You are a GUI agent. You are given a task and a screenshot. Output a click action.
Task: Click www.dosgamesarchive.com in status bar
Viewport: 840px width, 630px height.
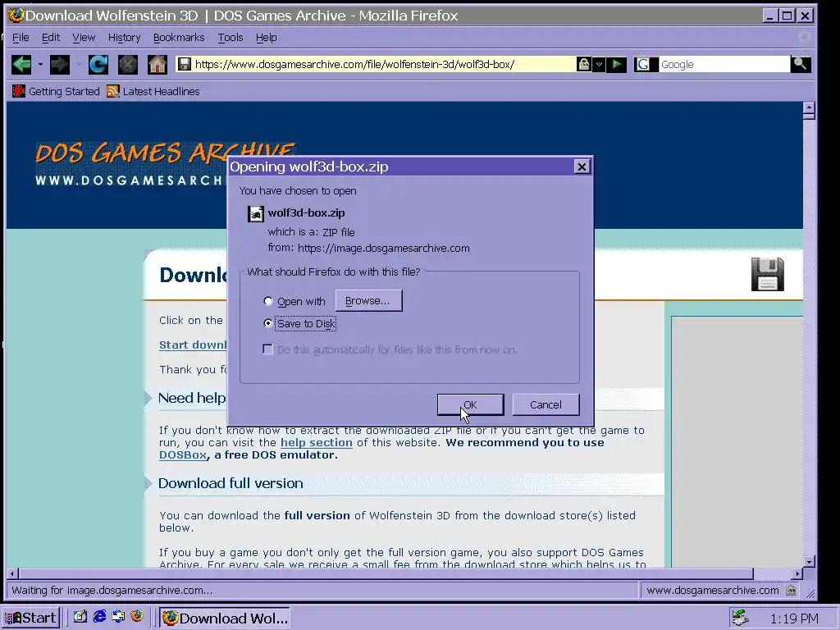click(x=713, y=591)
